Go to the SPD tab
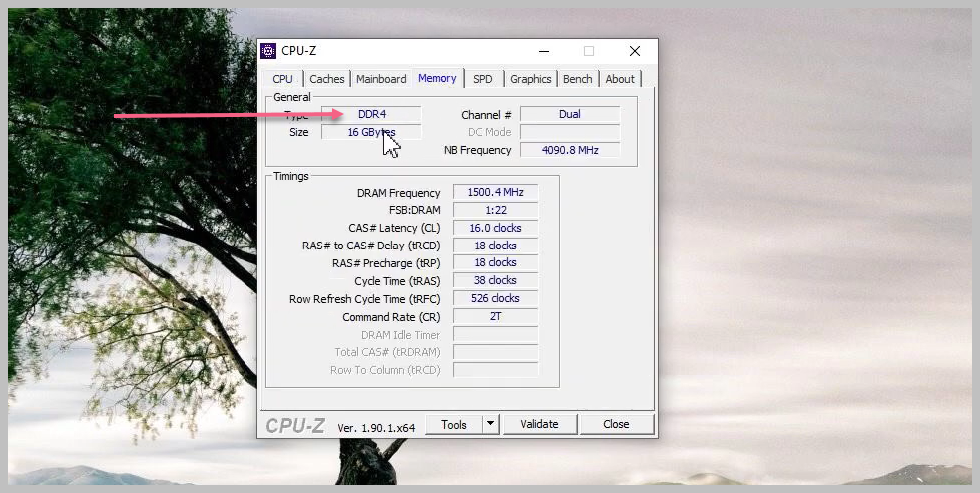This screenshot has width=980, height=493. click(x=482, y=79)
